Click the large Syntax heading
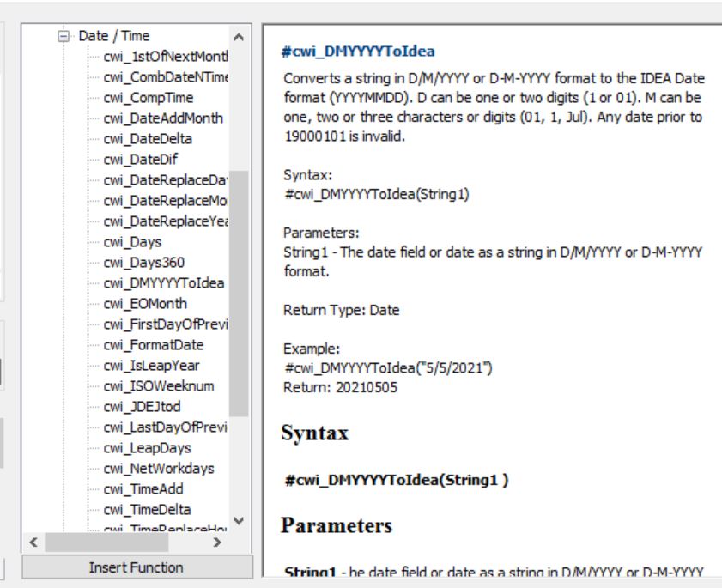 [x=315, y=433]
